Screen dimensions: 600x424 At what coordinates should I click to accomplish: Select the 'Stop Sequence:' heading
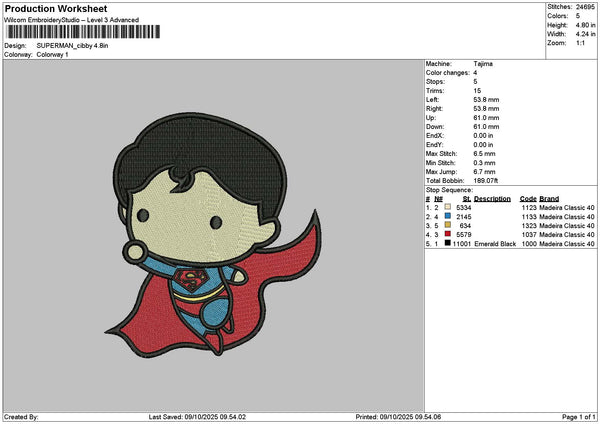coord(449,190)
